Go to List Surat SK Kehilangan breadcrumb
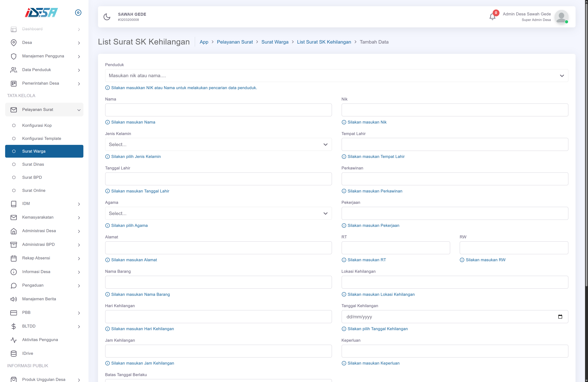The width and height of the screenshot is (588, 382). coord(324,42)
